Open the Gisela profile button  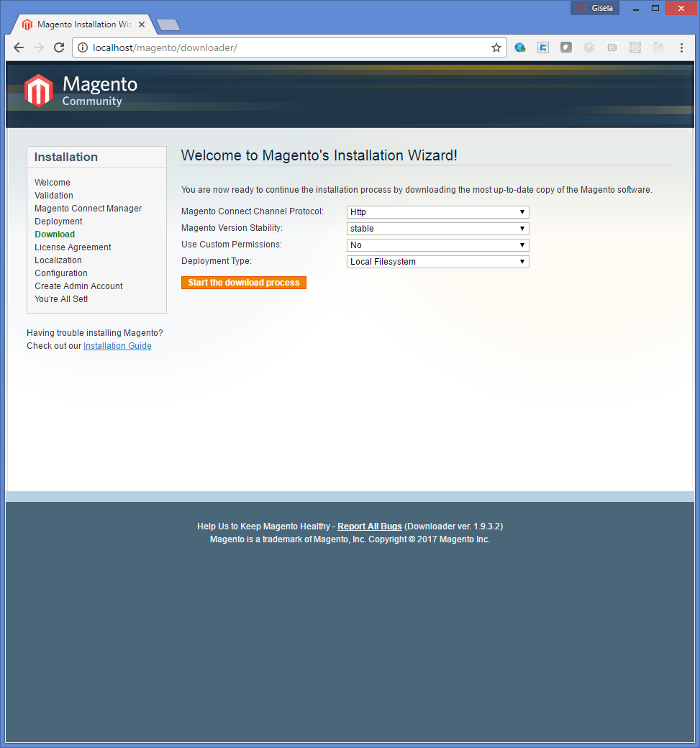595,8
